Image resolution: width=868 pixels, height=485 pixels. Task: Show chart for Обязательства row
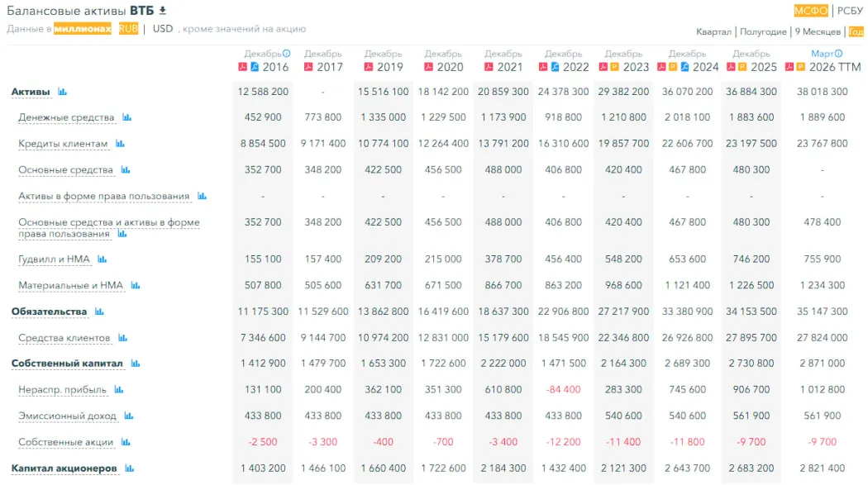point(99,311)
